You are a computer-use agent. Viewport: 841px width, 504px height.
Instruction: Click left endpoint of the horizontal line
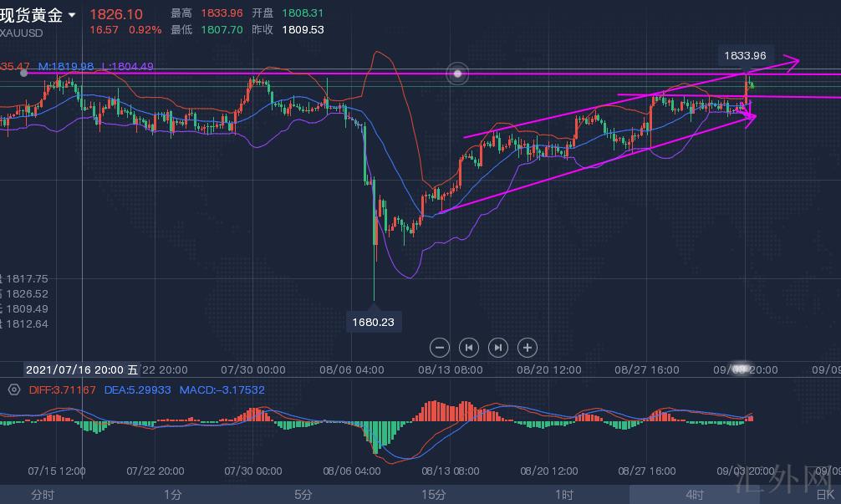point(23,73)
